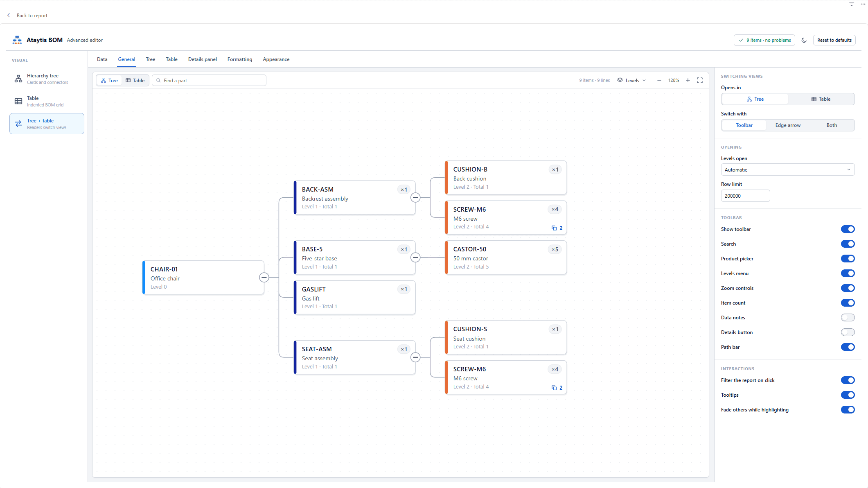Open the Tree settings tab
This screenshot has width=868, height=488.
tap(151, 59)
